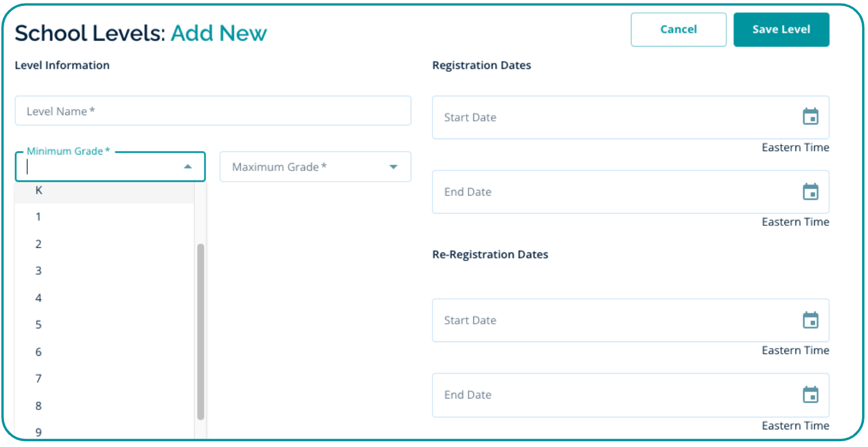The image size is (868, 447).
Task: Select grade 3 option
Action: coord(39,271)
